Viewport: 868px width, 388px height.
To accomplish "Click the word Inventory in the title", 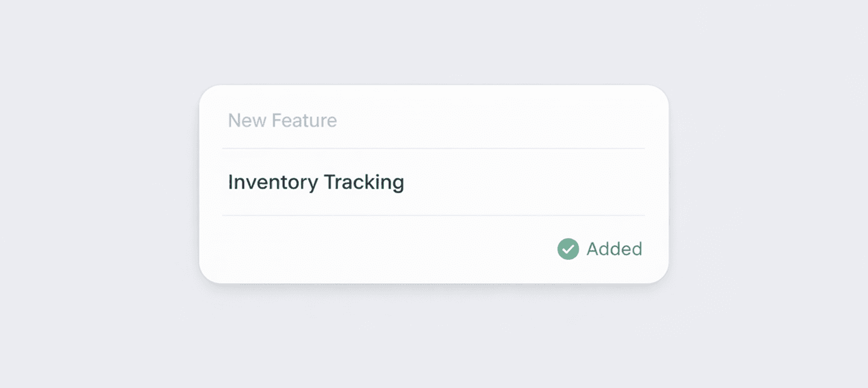I will (x=272, y=182).
